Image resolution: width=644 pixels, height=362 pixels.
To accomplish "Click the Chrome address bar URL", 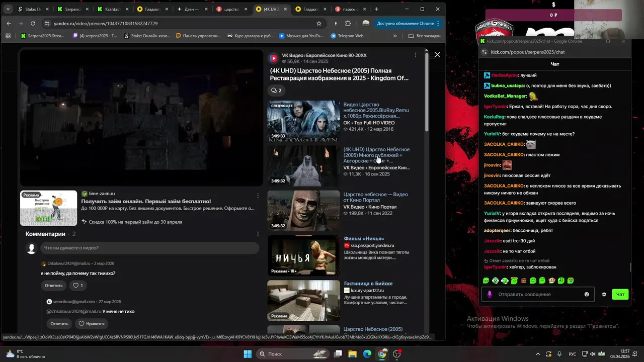I will (106, 23).
